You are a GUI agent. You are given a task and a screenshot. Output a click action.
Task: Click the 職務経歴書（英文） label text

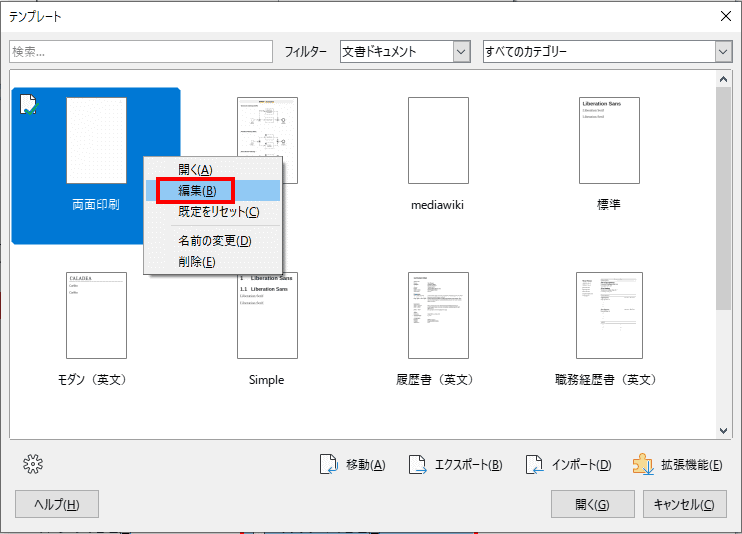click(x=607, y=380)
